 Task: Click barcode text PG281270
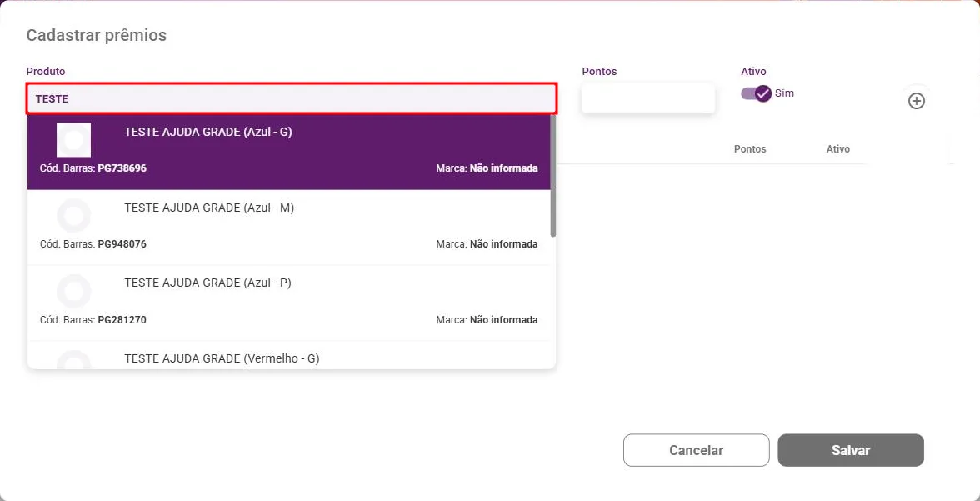(122, 319)
